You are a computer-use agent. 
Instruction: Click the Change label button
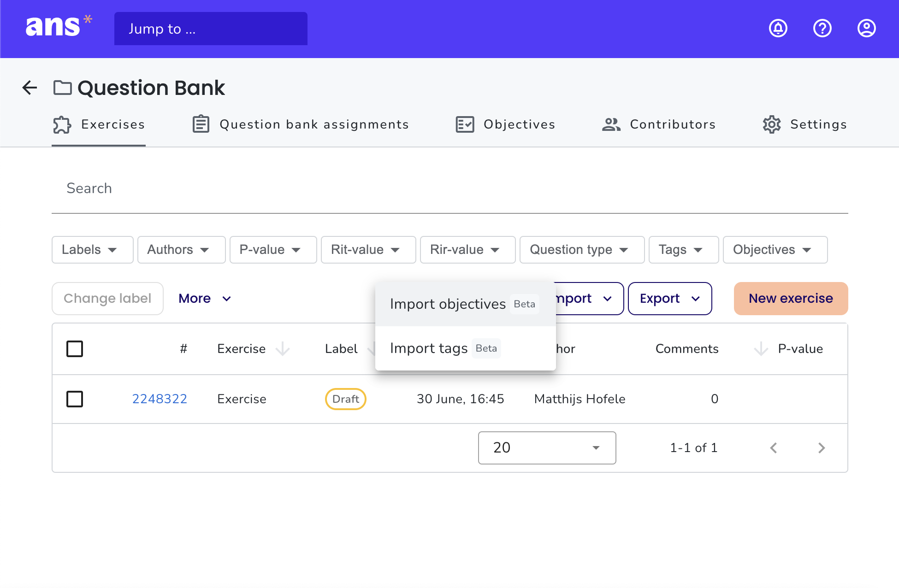[107, 299]
